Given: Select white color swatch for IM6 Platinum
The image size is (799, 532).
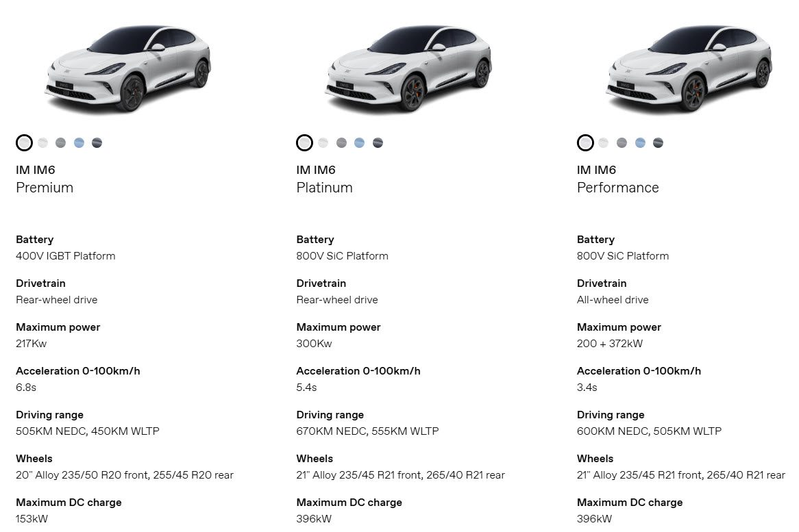Looking at the screenshot, I should point(305,143).
